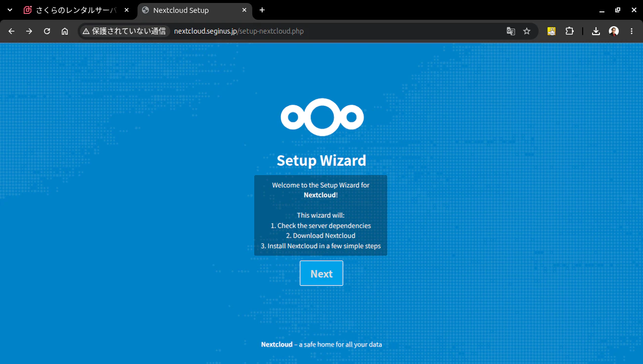Viewport: 643px width, 364px height.
Task: Minimize the browser window
Action: [x=601, y=10]
